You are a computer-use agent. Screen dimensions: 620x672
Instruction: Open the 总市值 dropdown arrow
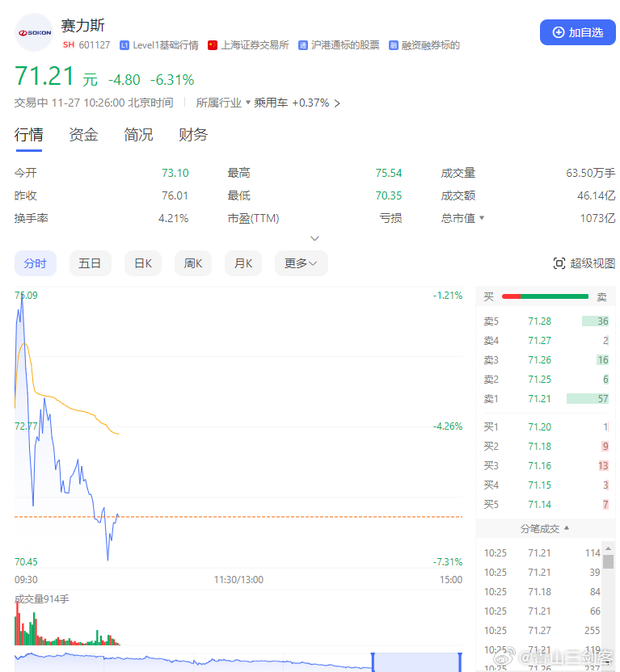coord(482,218)
